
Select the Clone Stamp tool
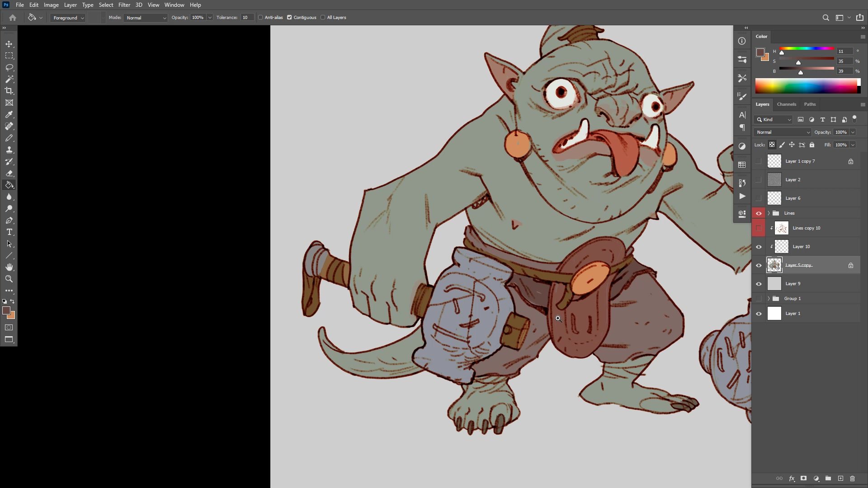tap(9, 150)
